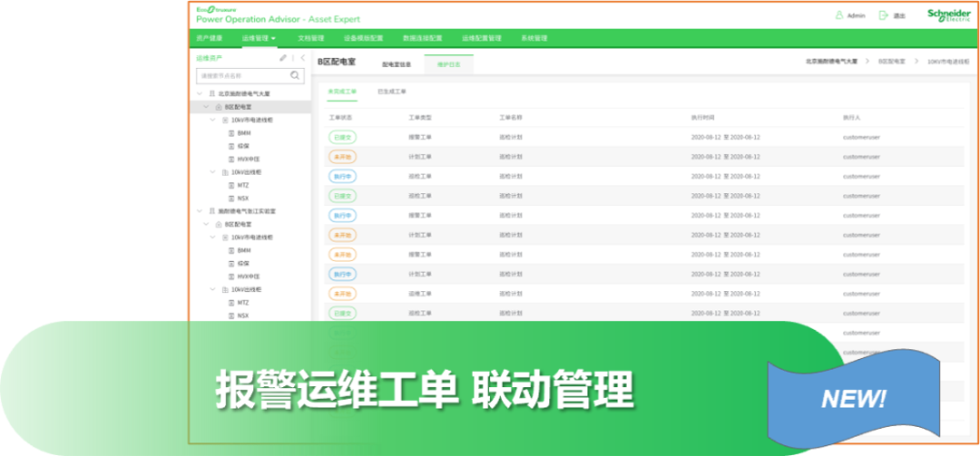Switch to the 已生成工单 sub-tab
980x456 pixels.
(x=392, y=92)
